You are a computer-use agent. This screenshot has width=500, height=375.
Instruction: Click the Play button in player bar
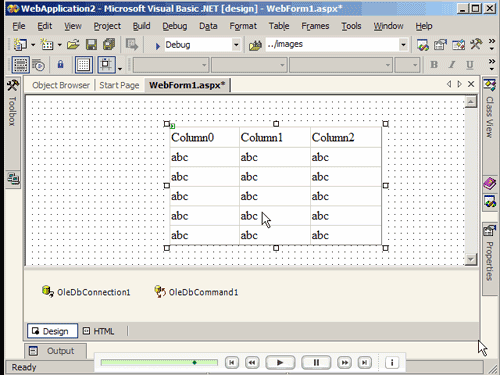pos(280,362)
